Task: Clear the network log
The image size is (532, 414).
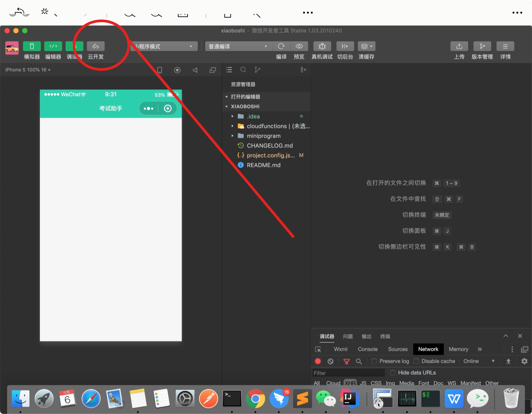Action: 330,361
